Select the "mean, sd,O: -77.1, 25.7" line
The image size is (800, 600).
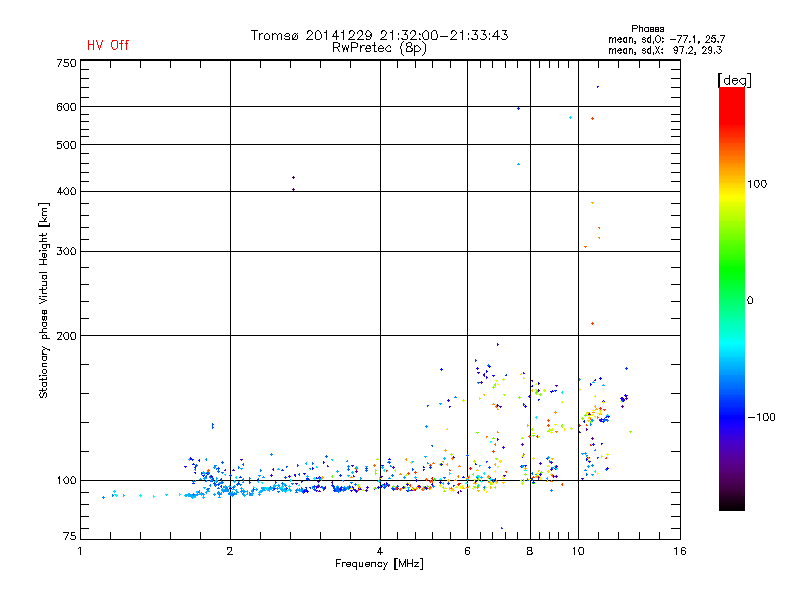[x=666, y=39]
